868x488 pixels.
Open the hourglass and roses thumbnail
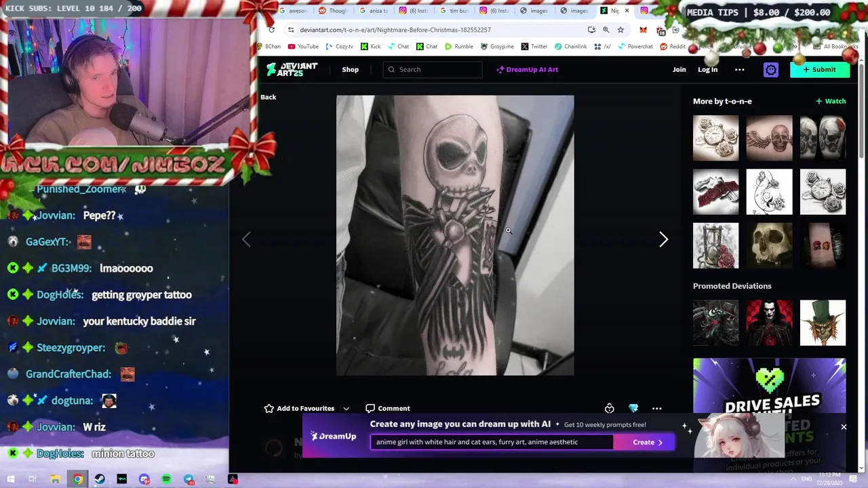coord(715,245)
